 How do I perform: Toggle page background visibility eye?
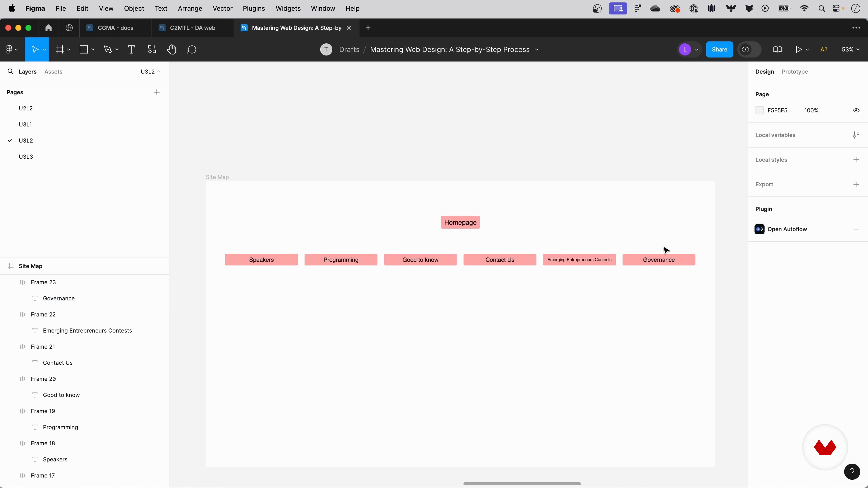(856, 110)
